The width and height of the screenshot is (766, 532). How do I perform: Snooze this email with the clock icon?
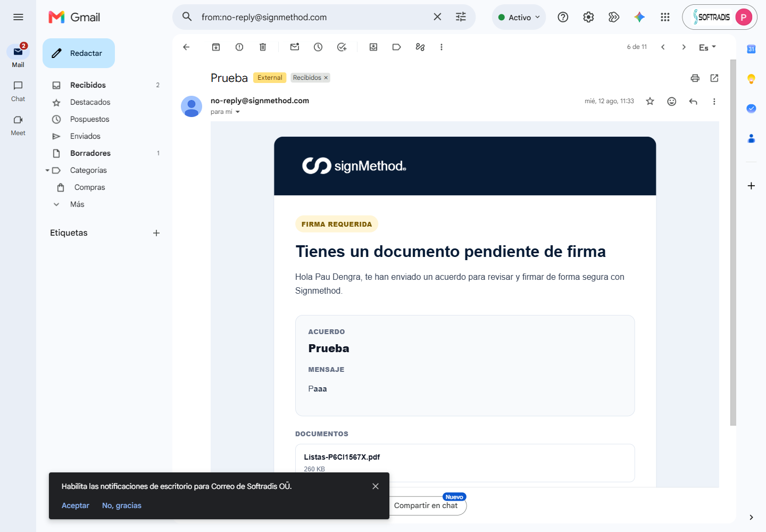tap(318, 47)
